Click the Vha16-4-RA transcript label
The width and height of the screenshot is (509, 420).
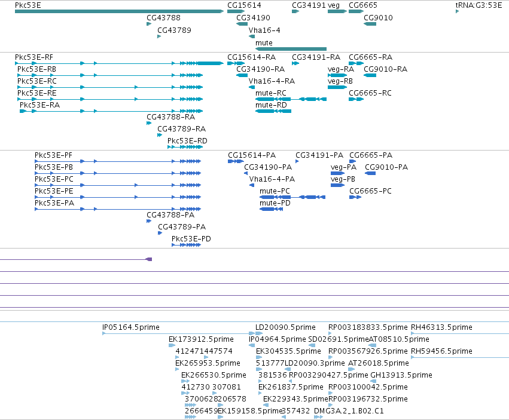[x=272, y=81]
